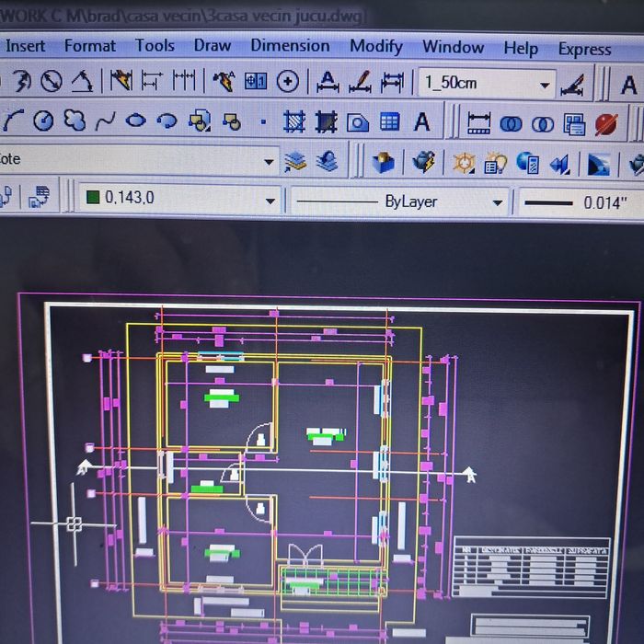Click the title block table in drawing
The height and width of the screenshot is (644, 644).
coord(531,568)
